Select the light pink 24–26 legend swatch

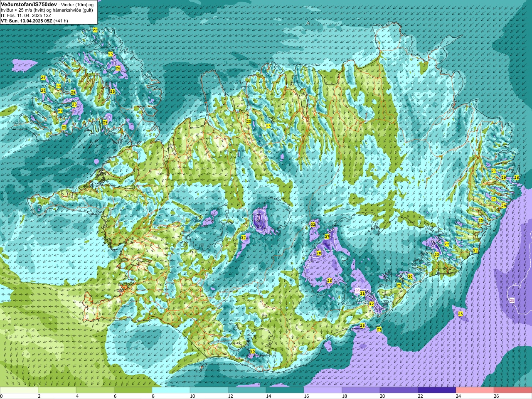475,390
